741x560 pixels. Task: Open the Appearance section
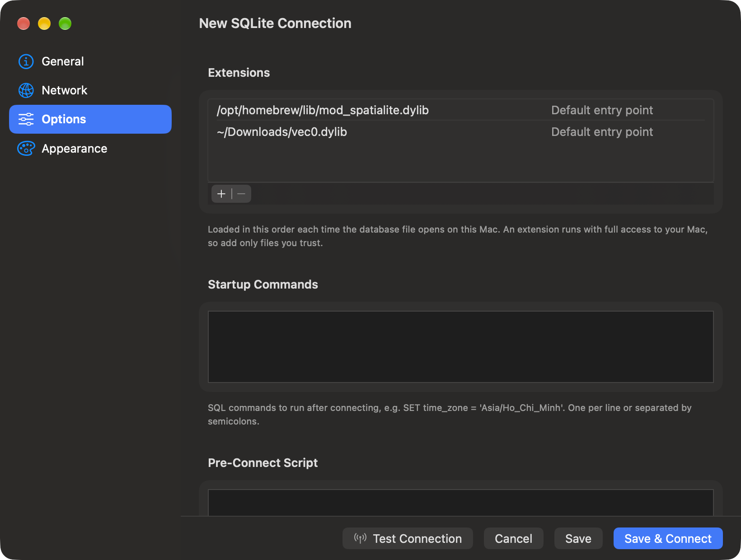point(90,148)
